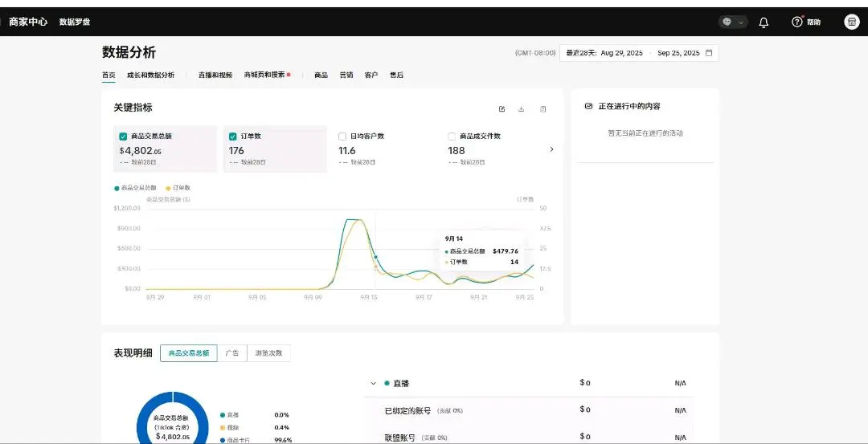Screen dimensions: 868x444
Task: Collapse the 直播 row chevron
Action: coord(373,384)
